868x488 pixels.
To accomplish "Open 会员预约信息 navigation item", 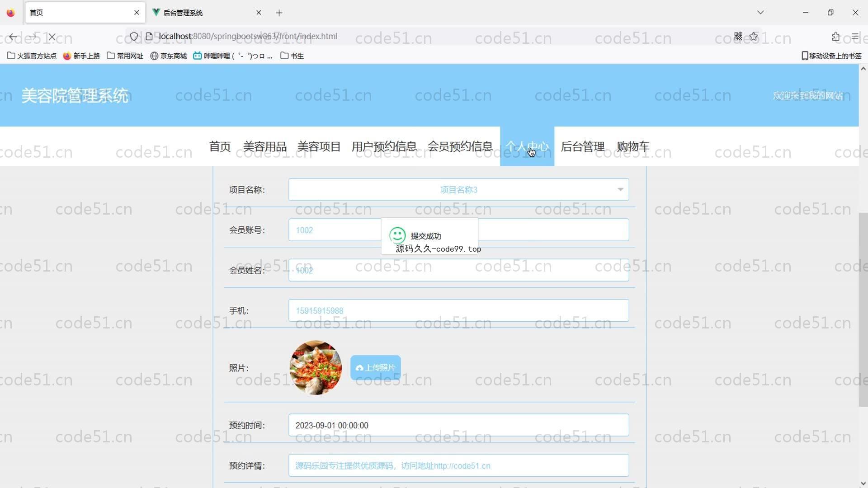I will click(x=460, y=146).
